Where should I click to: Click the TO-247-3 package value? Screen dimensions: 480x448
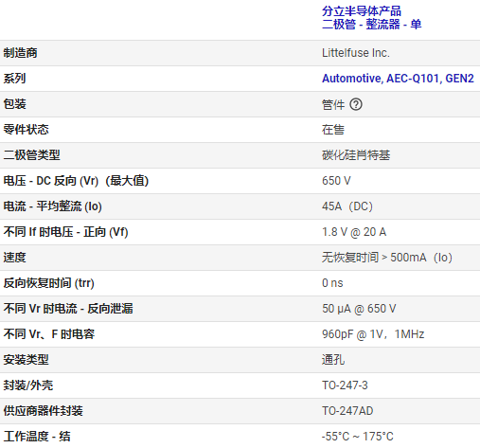(345, 385)
